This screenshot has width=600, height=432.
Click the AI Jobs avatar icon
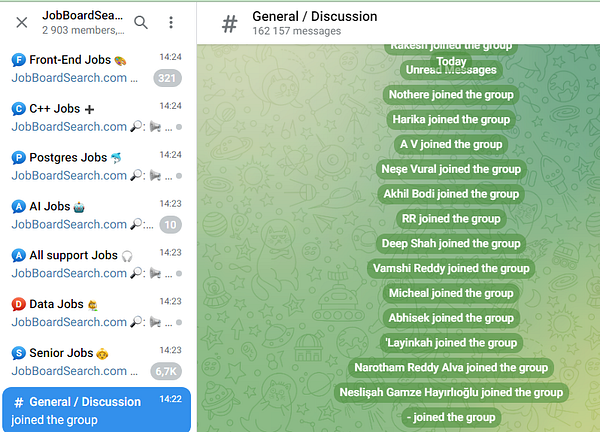coord(18,207)
